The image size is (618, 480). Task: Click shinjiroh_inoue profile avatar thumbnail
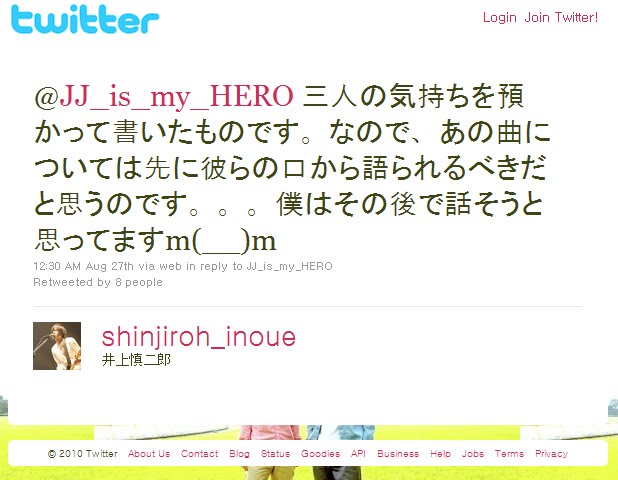57,346
